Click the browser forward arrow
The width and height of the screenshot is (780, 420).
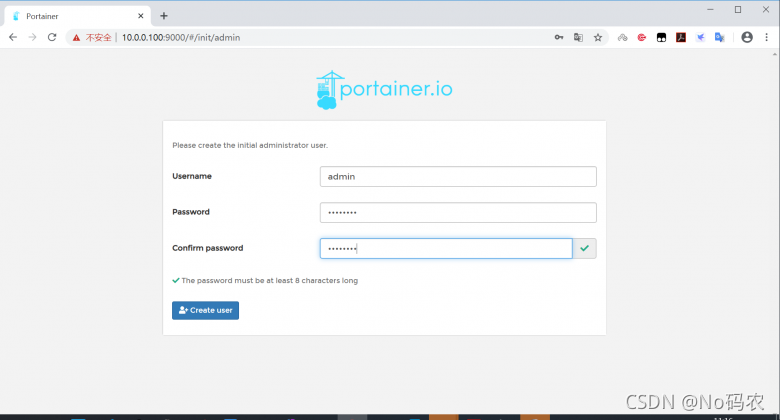pyautogui.click(x=32, y=37)
